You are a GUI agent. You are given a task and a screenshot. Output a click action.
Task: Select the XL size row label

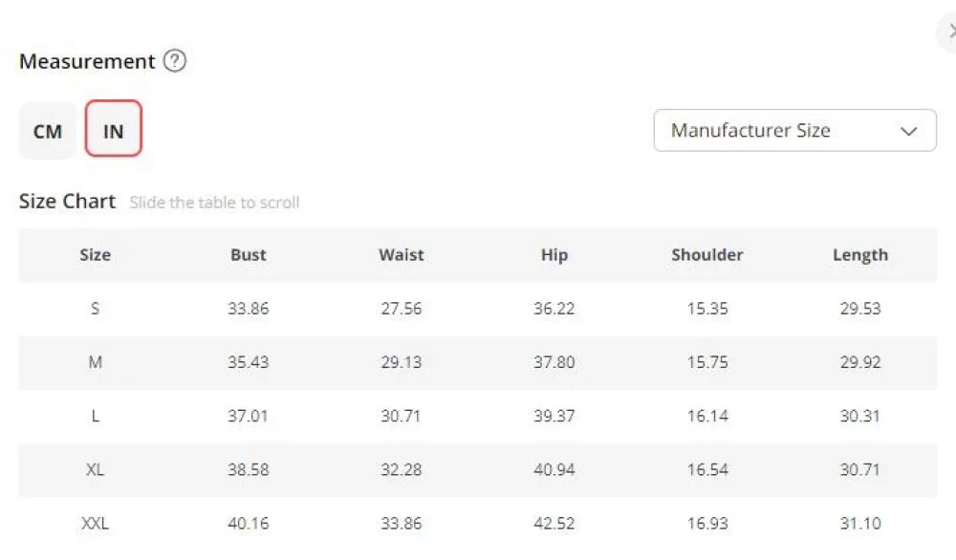coord(95,469)
